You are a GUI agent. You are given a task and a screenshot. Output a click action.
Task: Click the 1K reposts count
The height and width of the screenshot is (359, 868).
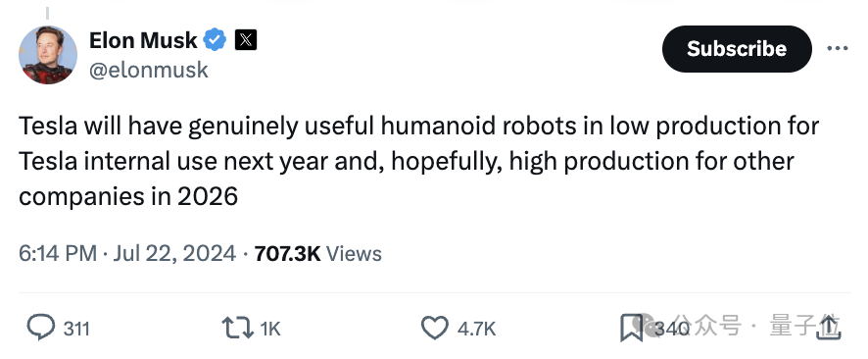click(x=270, y=329)
